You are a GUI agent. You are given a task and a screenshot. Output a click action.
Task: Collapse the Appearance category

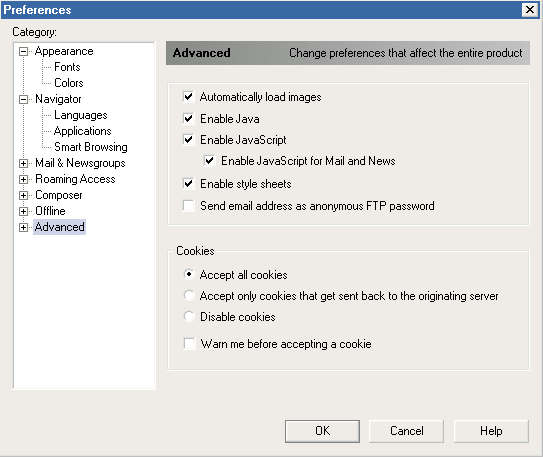(23, 52)
